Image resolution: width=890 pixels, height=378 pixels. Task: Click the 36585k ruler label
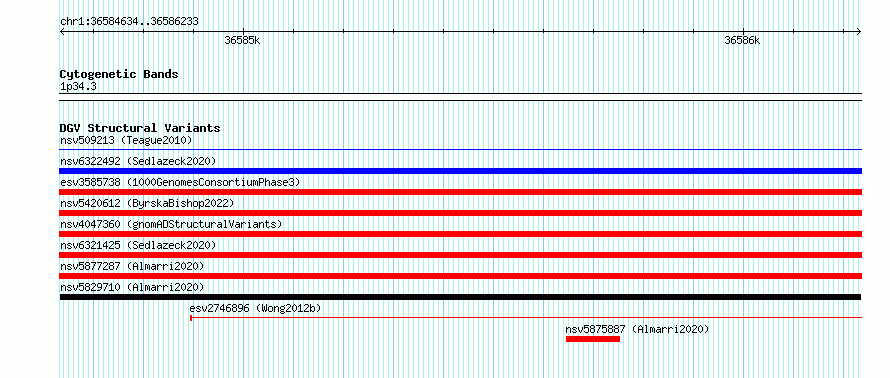[242, 40]
